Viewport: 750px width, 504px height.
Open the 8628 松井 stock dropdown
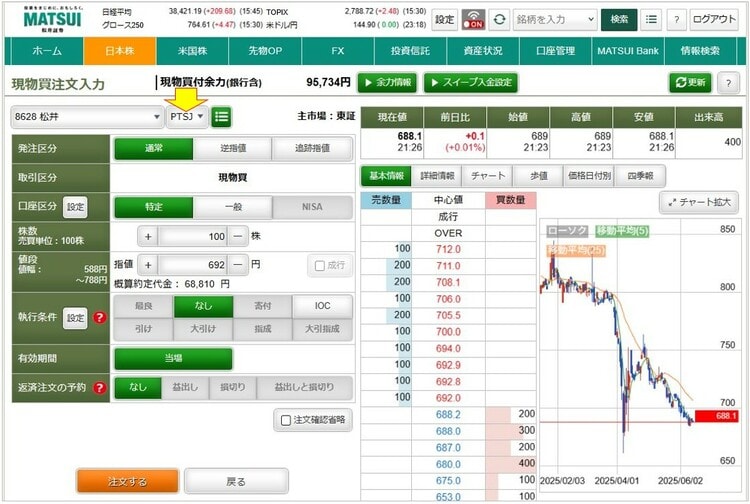(x=87, y=117)
